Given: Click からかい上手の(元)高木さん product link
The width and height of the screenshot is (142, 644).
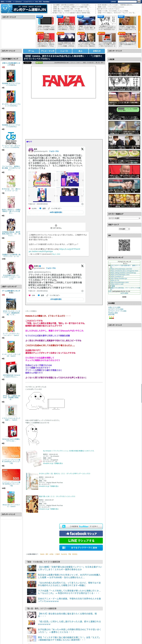Looking at the screenshot, I should 65,473.
